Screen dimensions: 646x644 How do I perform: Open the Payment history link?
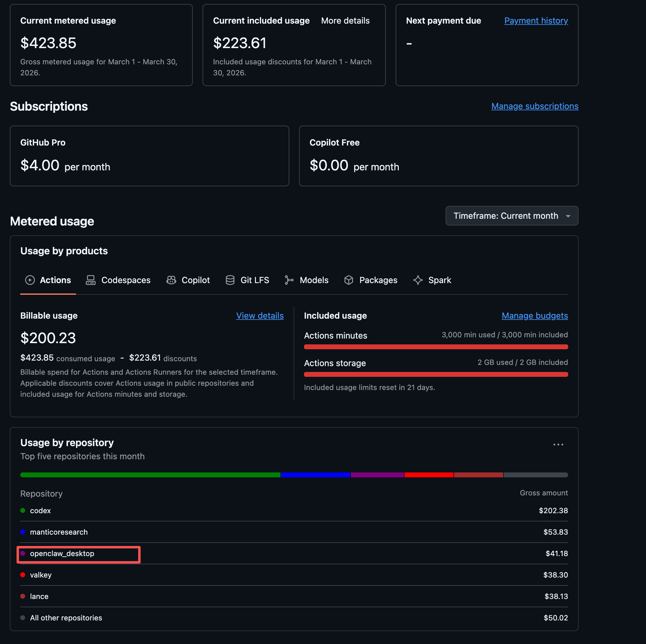point(536,21)
